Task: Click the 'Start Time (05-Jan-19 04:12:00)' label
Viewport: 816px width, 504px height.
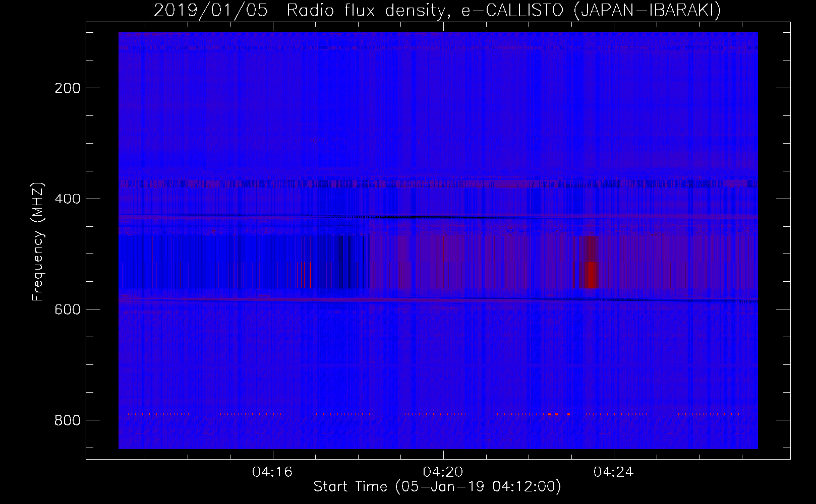Action: 437,487
